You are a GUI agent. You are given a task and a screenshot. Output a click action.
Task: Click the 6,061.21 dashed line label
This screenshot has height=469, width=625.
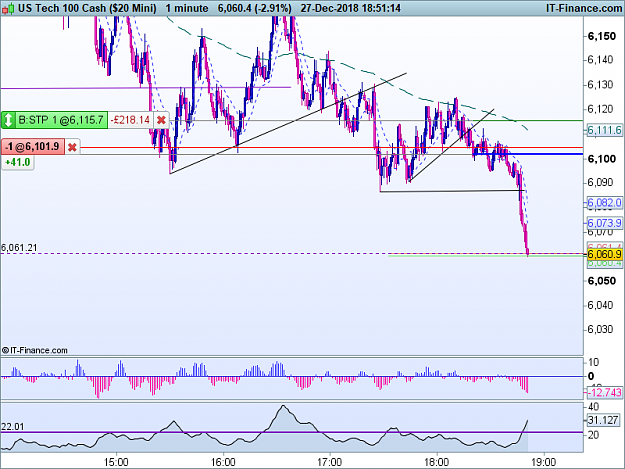(19, 248)
